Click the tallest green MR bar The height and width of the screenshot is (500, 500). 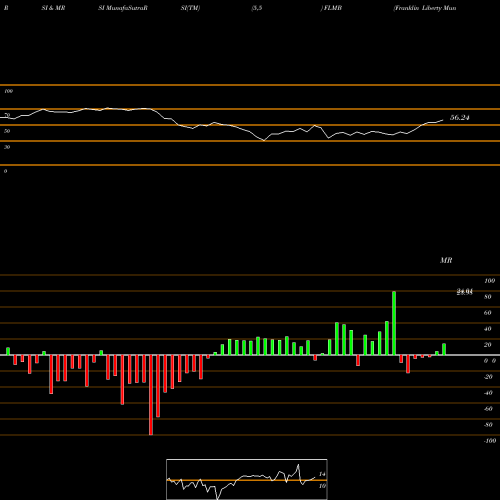394,323
